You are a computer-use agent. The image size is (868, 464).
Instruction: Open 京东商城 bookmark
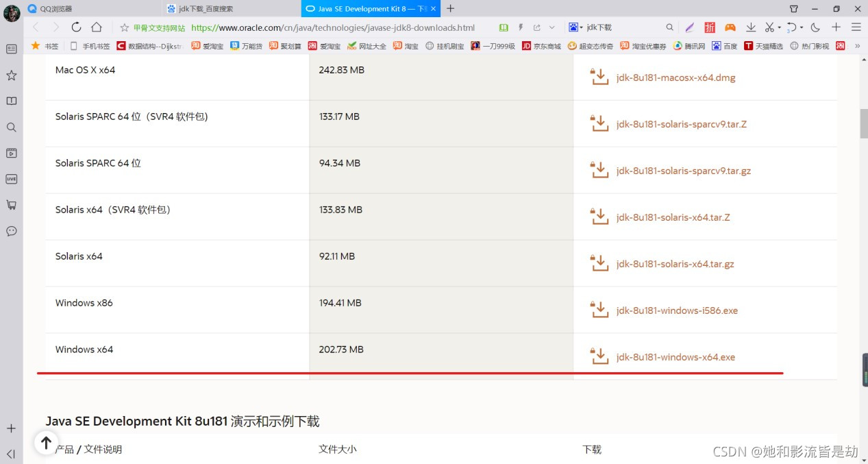541,46
